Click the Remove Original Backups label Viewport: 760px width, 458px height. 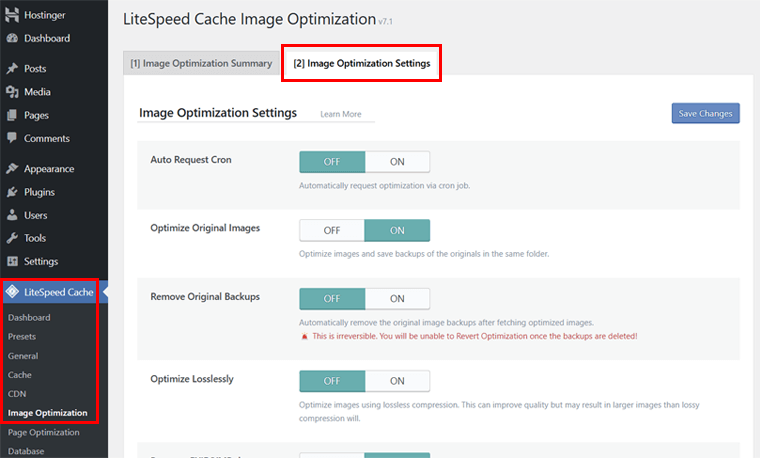click(x=205, y=297)
